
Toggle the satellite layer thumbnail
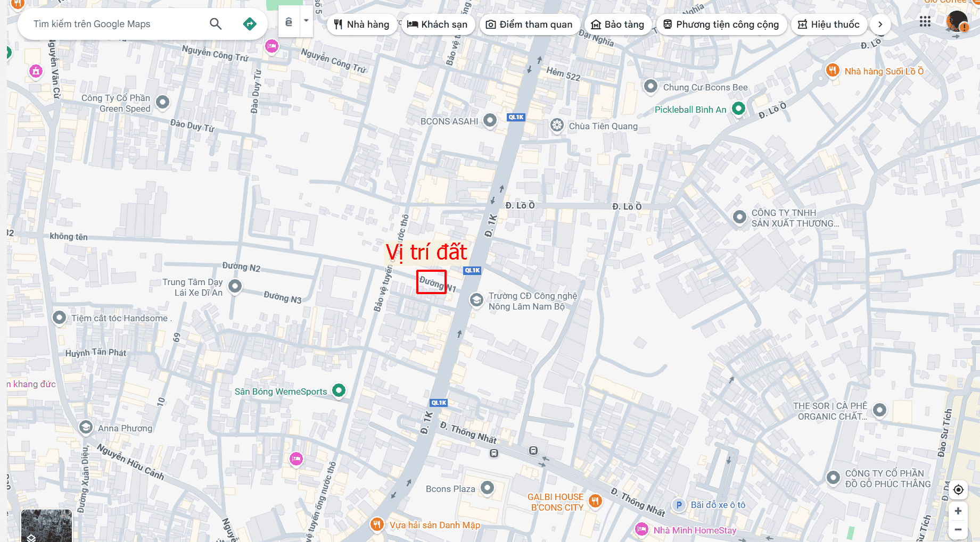pyautogui.click(x=46, y=526)
